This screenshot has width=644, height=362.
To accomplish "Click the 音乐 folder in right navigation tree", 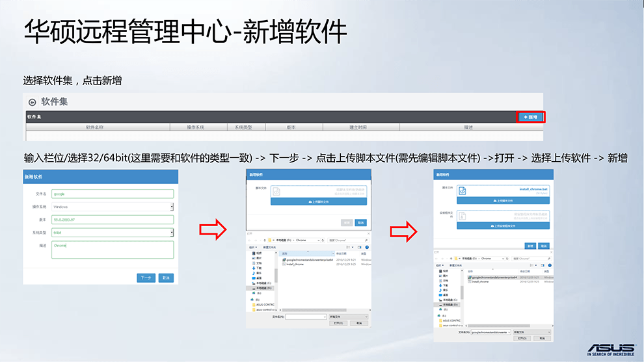I will click(444, 289).
